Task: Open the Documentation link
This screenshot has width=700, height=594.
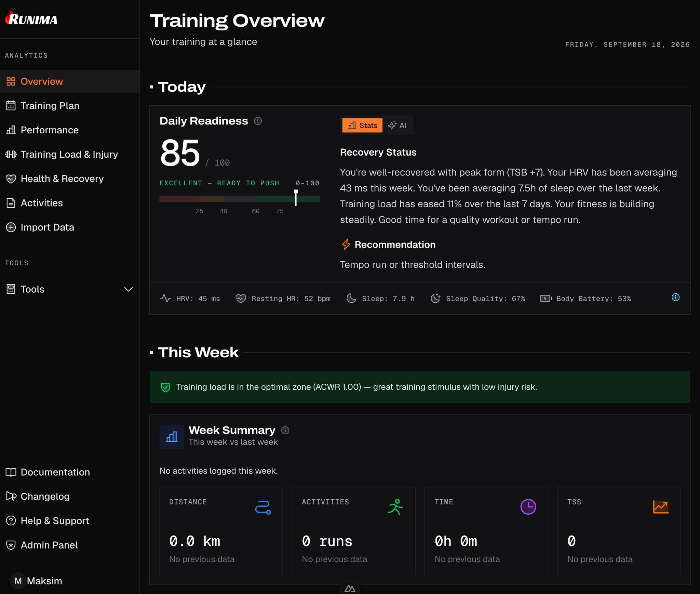Action: pos(70,472)
